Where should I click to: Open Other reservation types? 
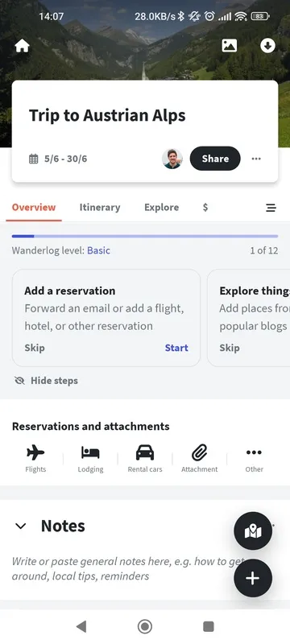pyautogui.click(x=255, y=459)
